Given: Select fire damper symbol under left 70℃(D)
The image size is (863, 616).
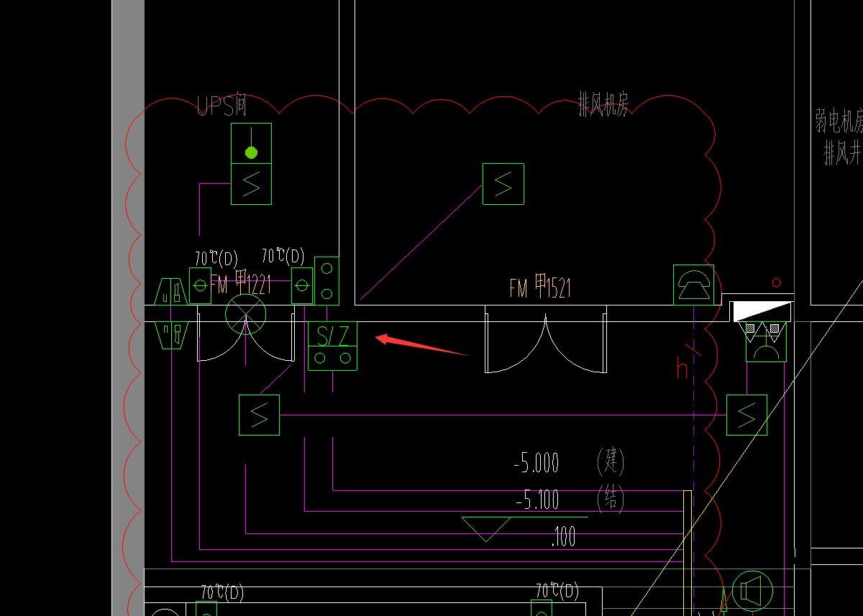Looking at the screenshot, I should [x=200, y=285].
